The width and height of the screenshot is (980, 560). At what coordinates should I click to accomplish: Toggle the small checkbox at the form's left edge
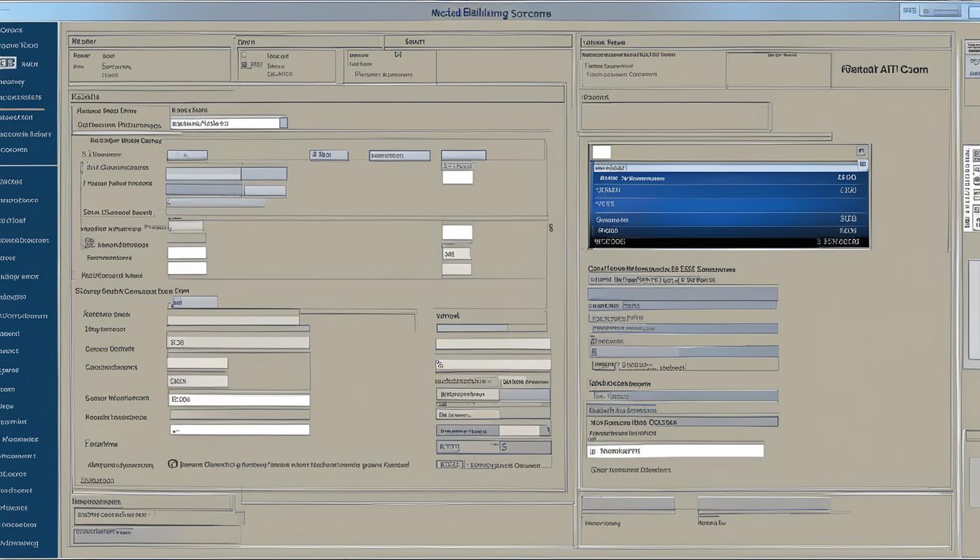(73, 276)
